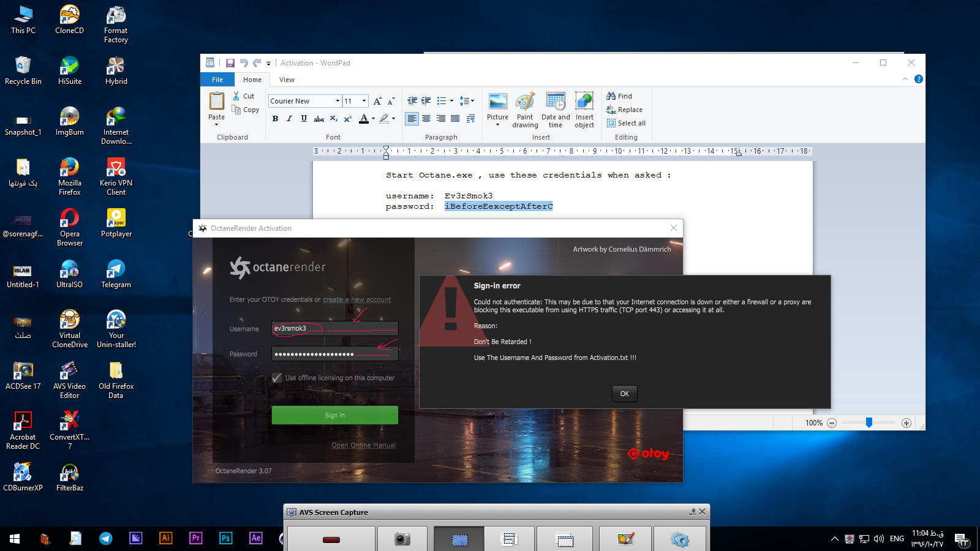Click the WordPad zoom slider handle
980x551 pixels.
point(869,422)
